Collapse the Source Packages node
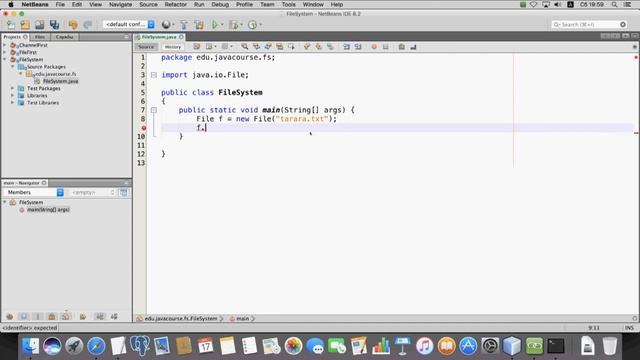 (13, 67)
